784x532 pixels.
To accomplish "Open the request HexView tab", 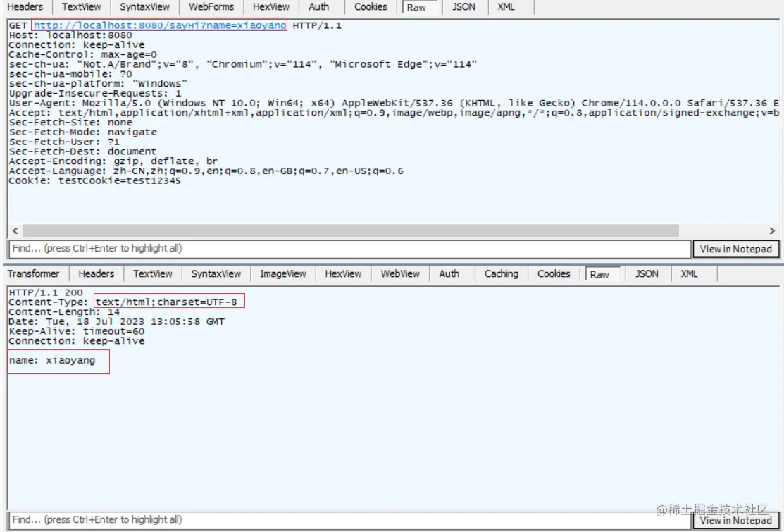I will (271, 7).
